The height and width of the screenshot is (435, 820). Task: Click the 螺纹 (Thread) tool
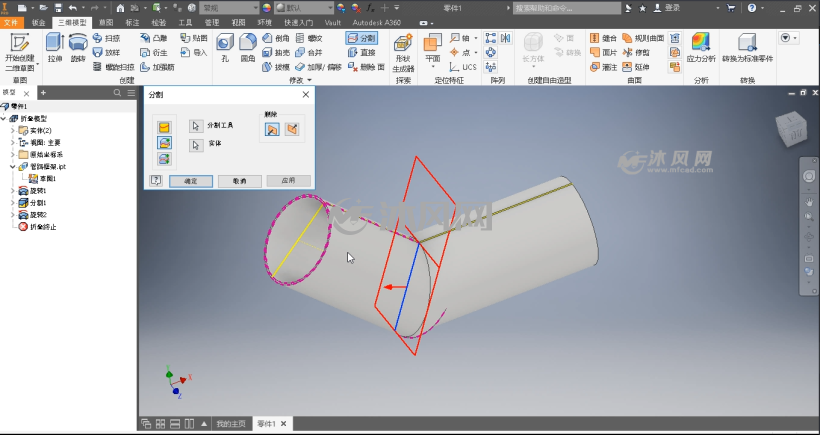[309, 38]
